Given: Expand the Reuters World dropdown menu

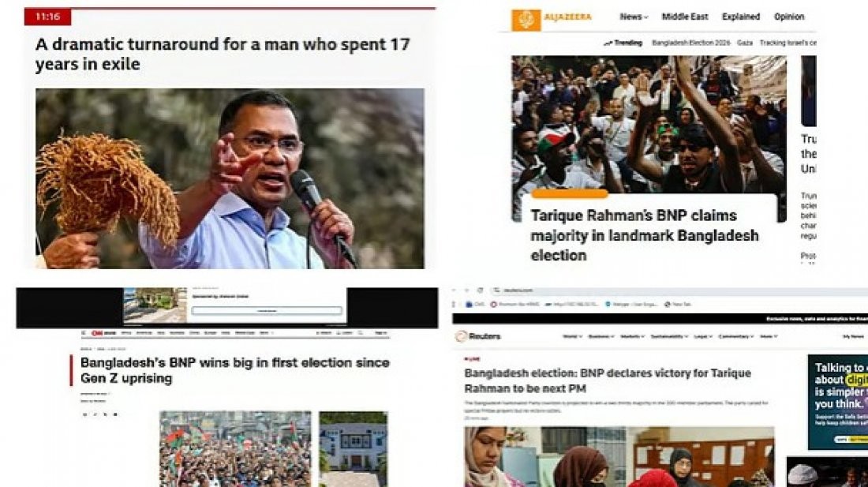Looking at the screenshot, I should click(572, 336).
